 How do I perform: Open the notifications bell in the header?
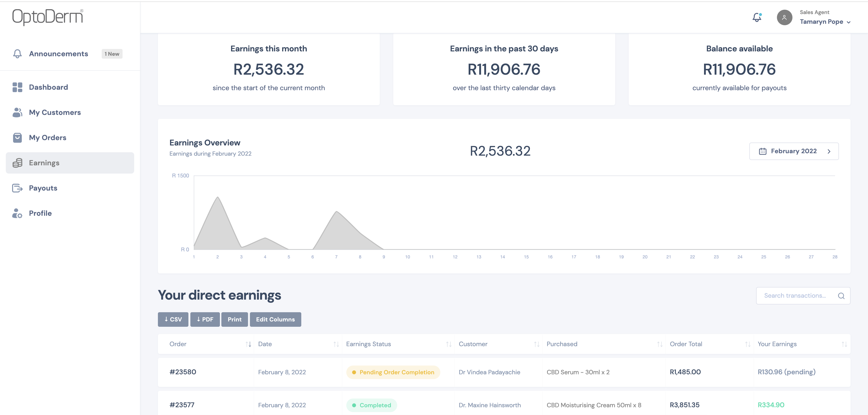coord(757,17)
